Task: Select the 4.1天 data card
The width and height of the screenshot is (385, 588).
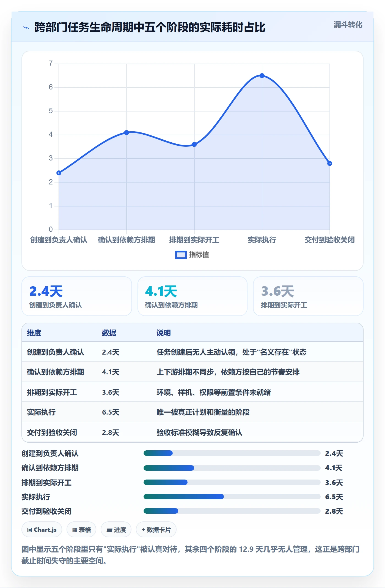Action: click(193, 296)
